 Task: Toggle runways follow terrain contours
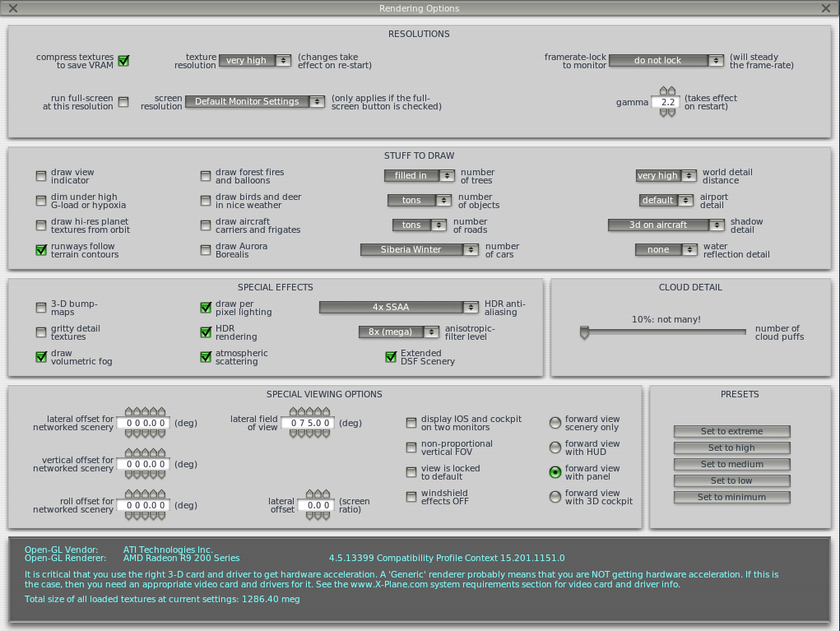41,249
